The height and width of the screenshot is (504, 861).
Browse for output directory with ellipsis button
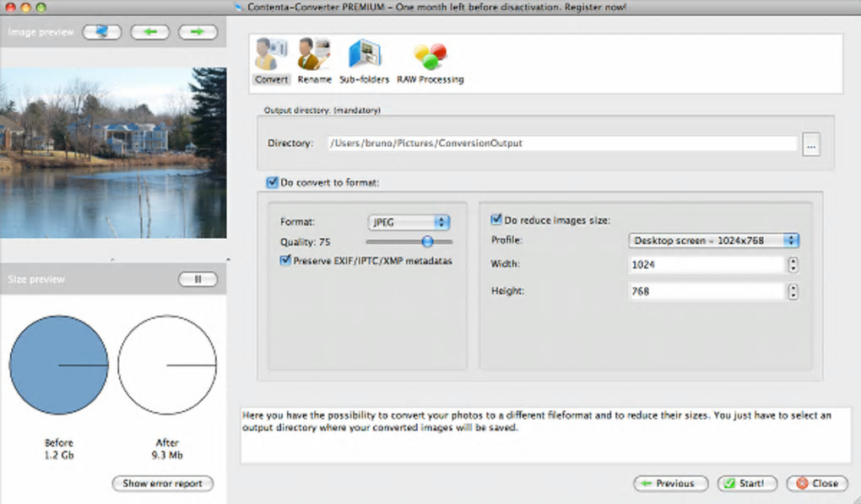pos(811,144)
